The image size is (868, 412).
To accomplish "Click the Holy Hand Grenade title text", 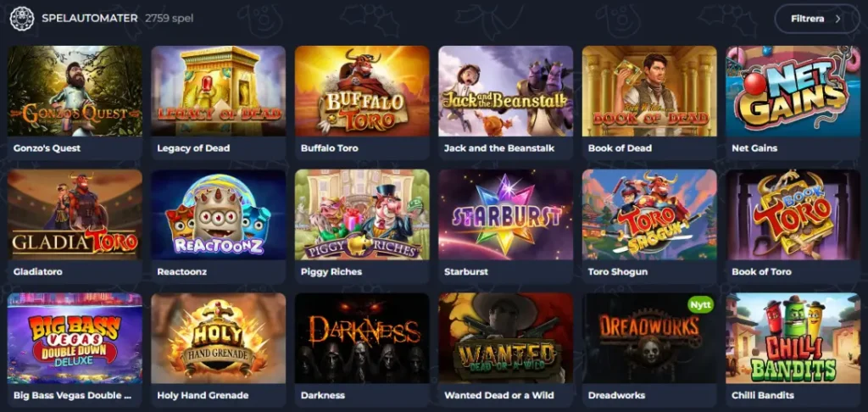I will pos(203,395).
